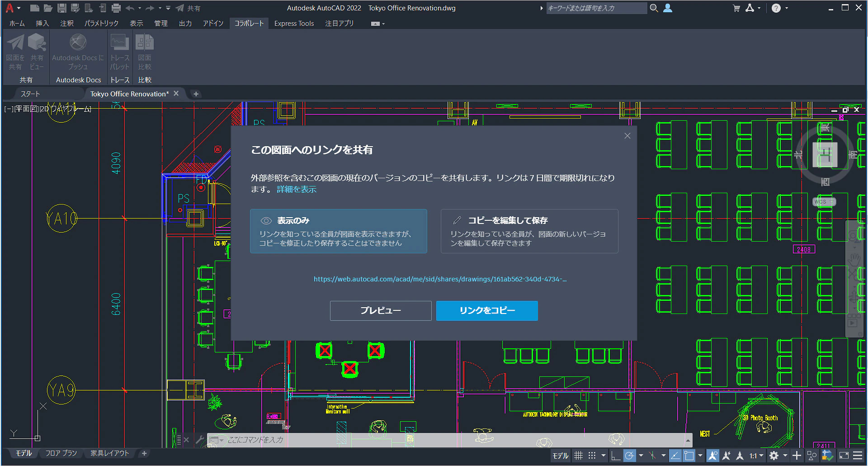This screenshot has width=868, height=466.
Task: Switch to the フロア プラン layout tab
Action: point(61,453)
